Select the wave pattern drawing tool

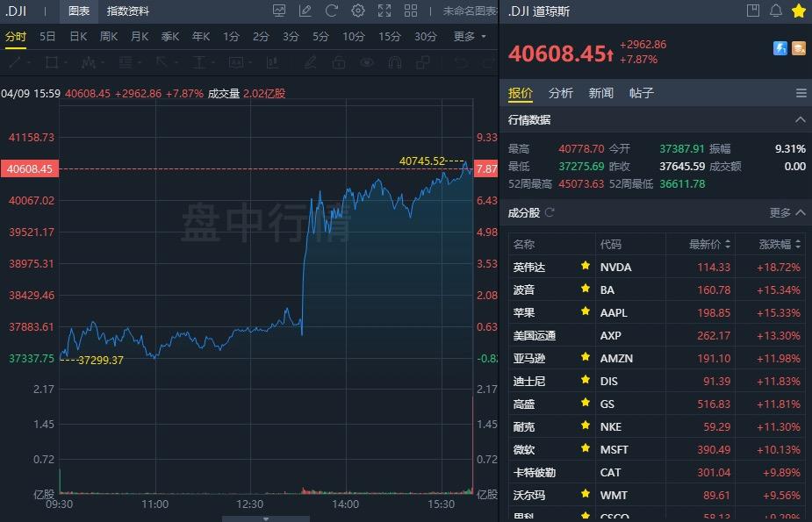[89, 62]
